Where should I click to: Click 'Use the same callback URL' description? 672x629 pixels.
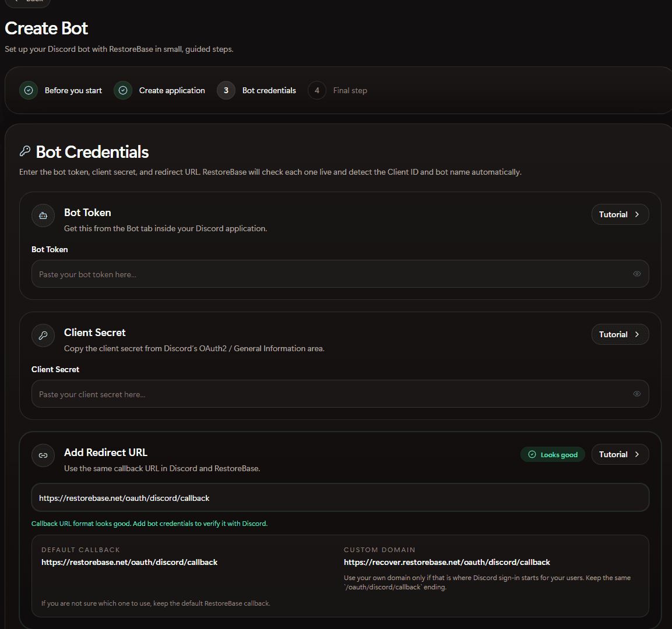coord(162,468)
